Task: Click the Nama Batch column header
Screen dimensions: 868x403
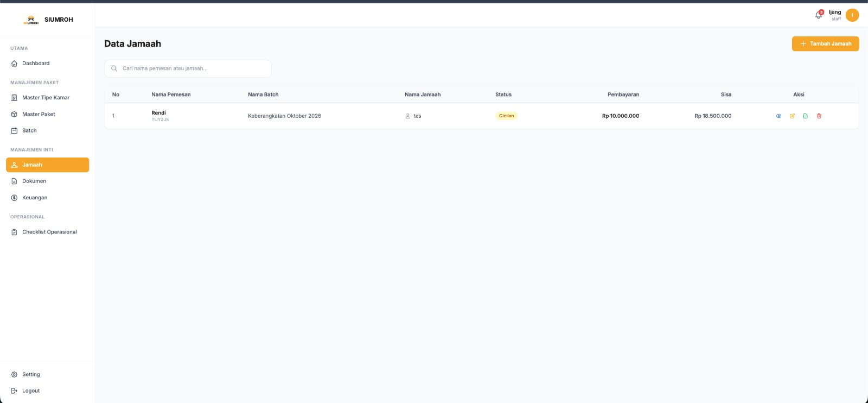Action: coord(263,95)
